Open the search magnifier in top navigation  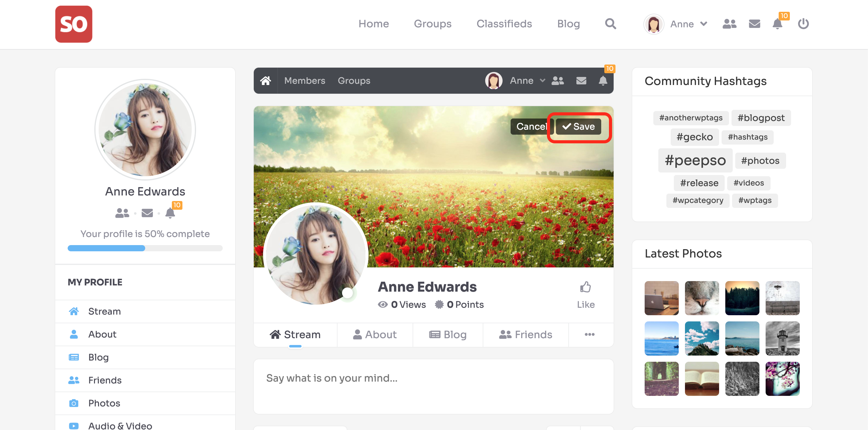coord(610,24)
